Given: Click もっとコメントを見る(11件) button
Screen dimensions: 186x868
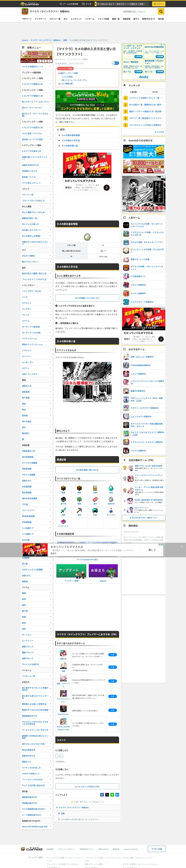Looking at the screenshot, I should 87,786.
